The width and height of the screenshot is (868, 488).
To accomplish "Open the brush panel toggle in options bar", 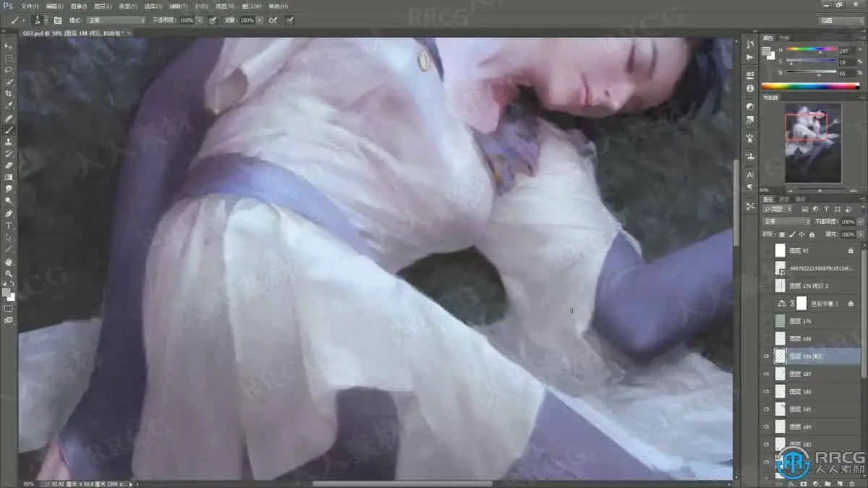I will pos(58,20).
